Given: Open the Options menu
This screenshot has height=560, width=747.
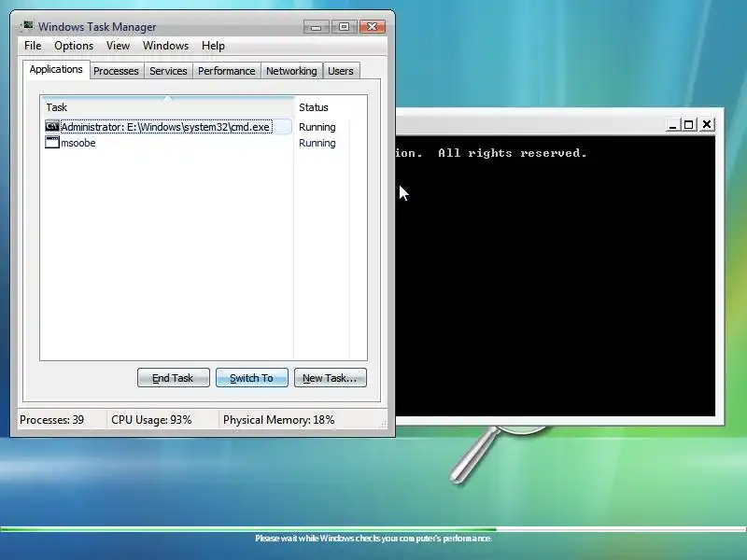Looking at the screenshot, I should (x=74, y=46).
